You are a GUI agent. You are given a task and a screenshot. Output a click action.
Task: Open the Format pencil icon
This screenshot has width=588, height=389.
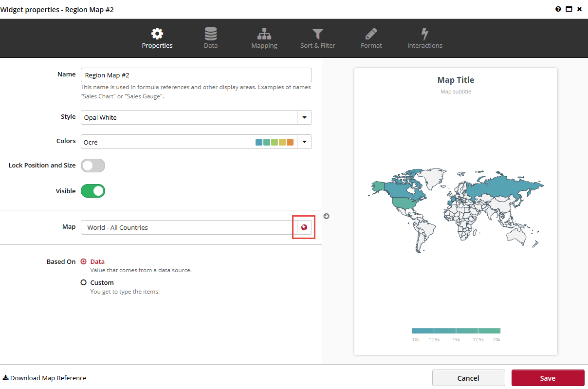point(371,33)
